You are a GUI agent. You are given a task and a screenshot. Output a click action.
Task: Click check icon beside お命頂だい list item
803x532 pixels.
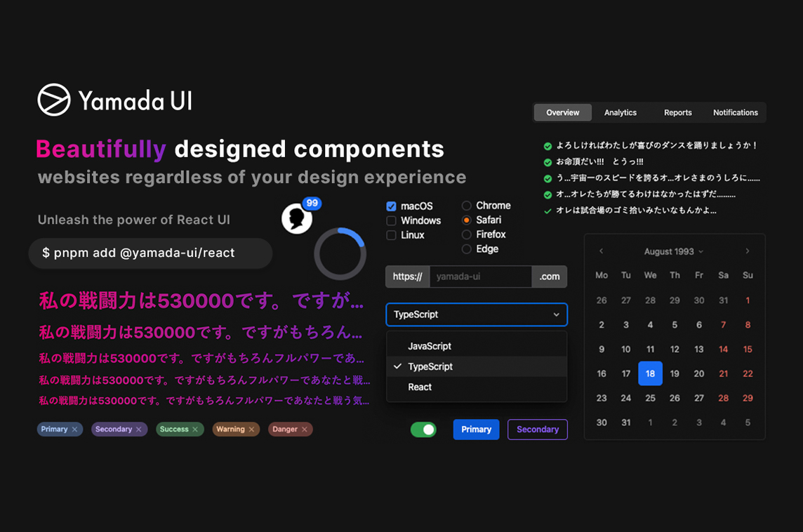point(547,162)
